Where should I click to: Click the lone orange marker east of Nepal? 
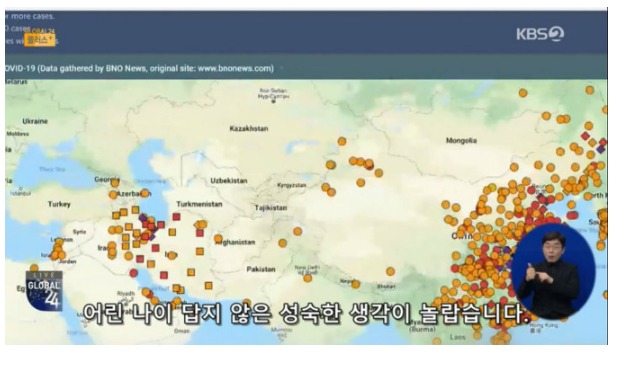click(x=390, y=271)
